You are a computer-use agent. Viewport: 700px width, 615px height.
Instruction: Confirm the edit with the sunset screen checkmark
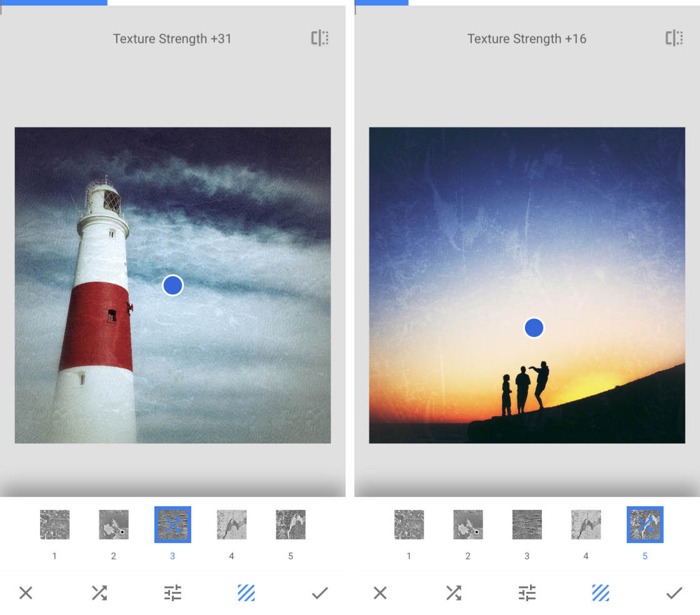coord(674,592)
